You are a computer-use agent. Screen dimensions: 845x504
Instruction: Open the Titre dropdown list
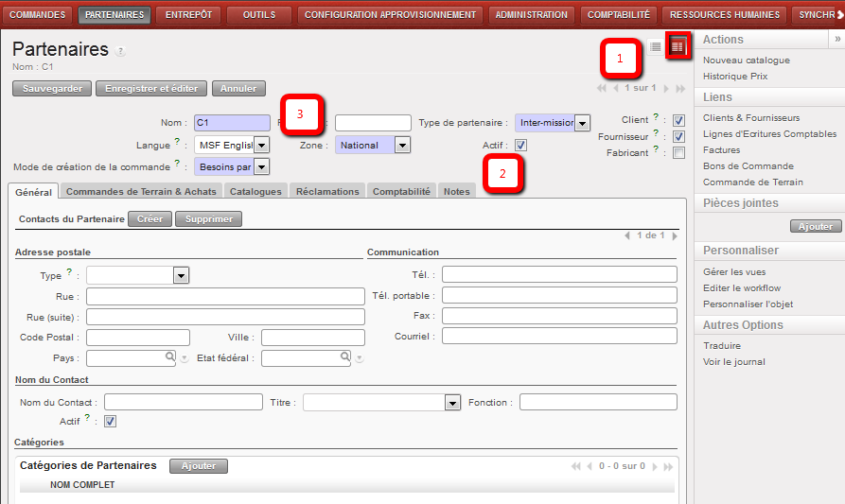click(451, 403)
